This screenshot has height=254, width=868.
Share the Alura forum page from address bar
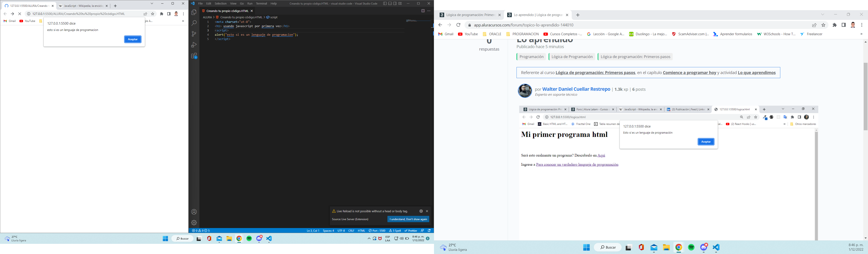814,25
